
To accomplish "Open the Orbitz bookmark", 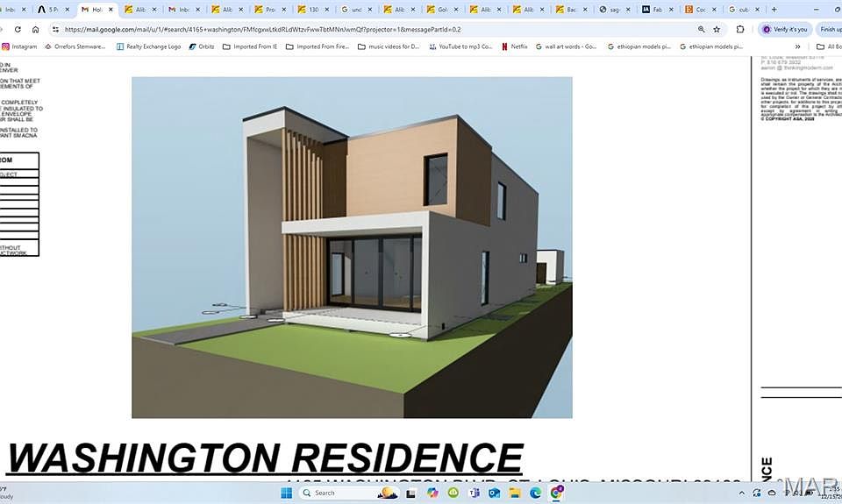I will click(202, 46).
